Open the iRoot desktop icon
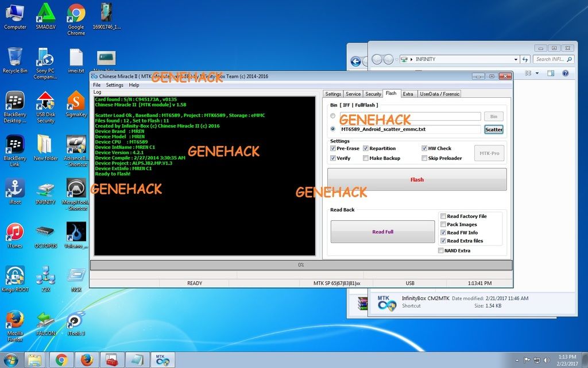This screenshot has height=368, width=588. (x=15, y=191)
